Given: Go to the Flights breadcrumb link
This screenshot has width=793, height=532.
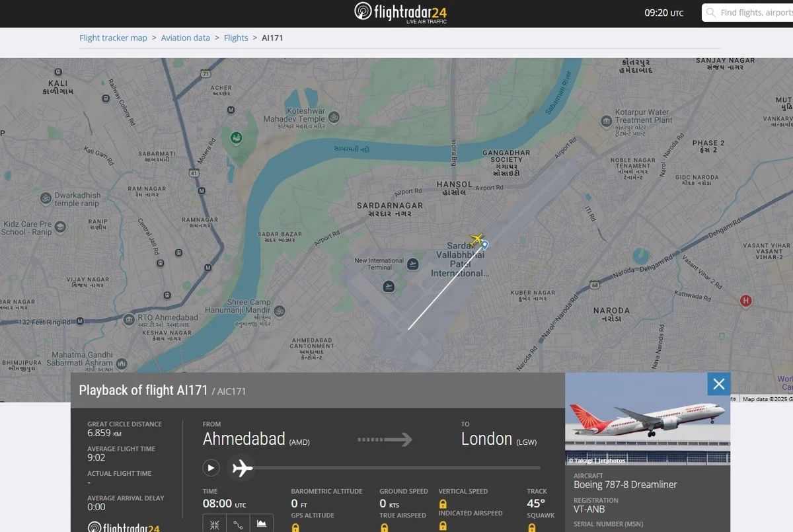Looking at the screenshot, I should (236, 38).
